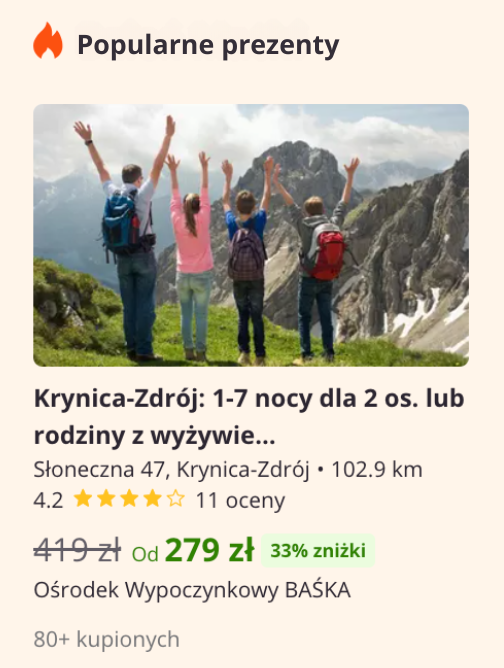The height and width of the screenshot is (668, 504).
Task: Open the mountain hikers deal photo
Action: (x=251, y=235)
